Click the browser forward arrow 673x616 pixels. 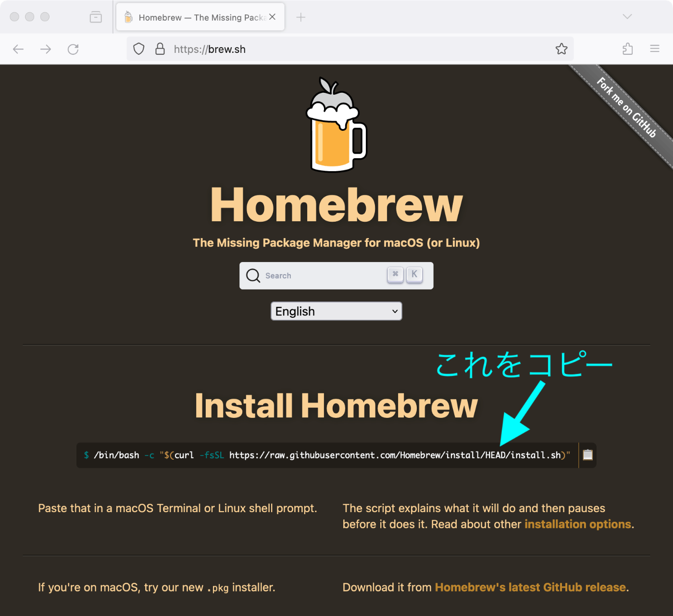46,49
